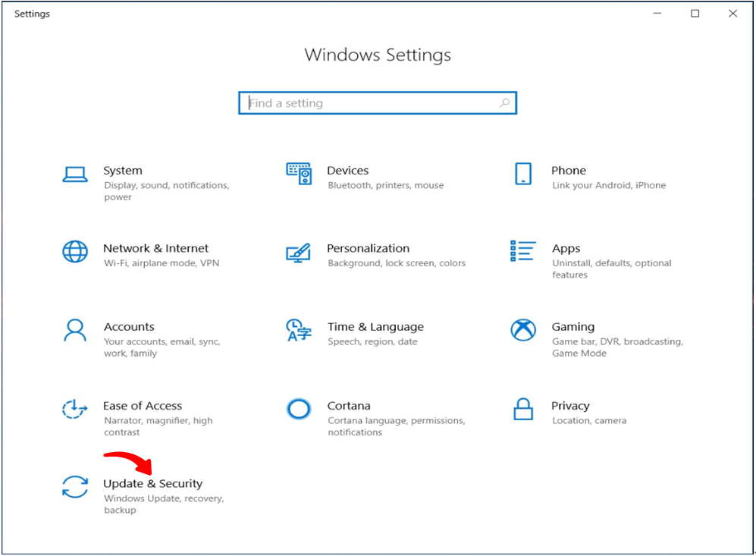Viewport: 756px width, 556px height.
Task: Open Apps using its list icon
Action: coord(523,251)
